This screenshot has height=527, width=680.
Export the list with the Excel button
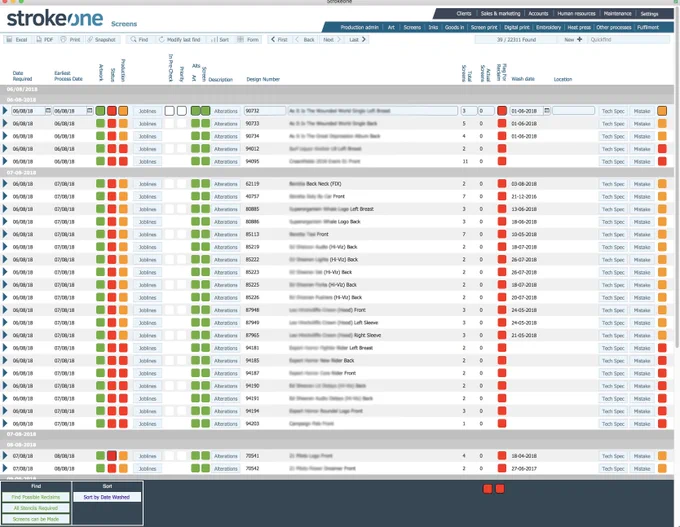point(17,39)
